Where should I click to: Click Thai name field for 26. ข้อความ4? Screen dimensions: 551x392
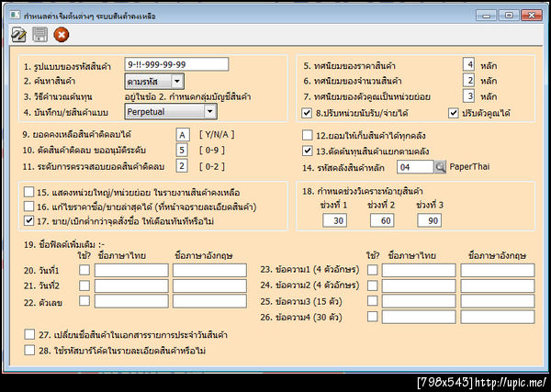click(x=419, y=317)
